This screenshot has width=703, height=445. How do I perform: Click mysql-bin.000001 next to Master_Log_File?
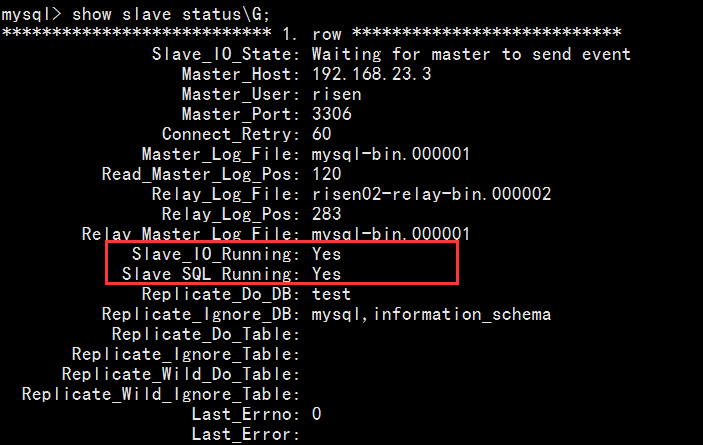coord(391,154)
